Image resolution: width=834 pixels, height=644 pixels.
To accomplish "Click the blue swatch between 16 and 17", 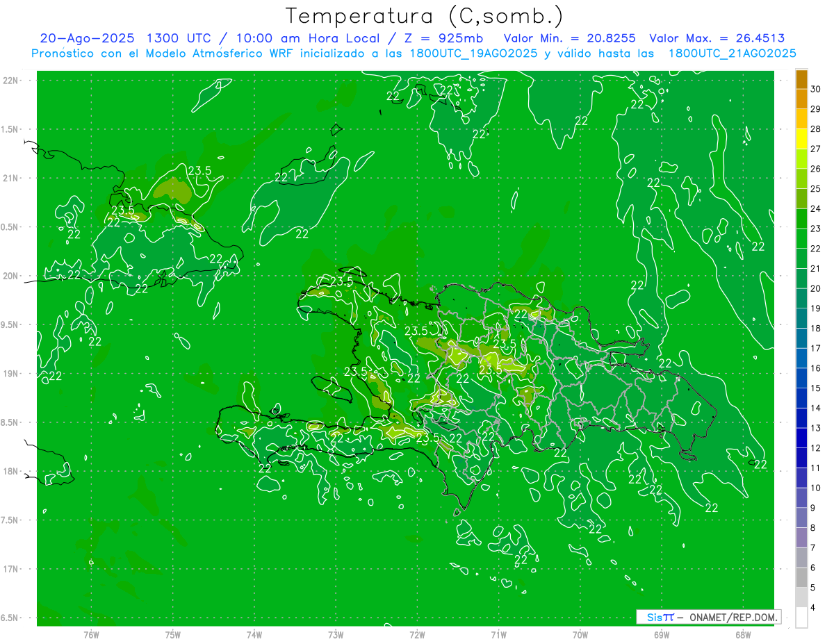I will (801, 358).
